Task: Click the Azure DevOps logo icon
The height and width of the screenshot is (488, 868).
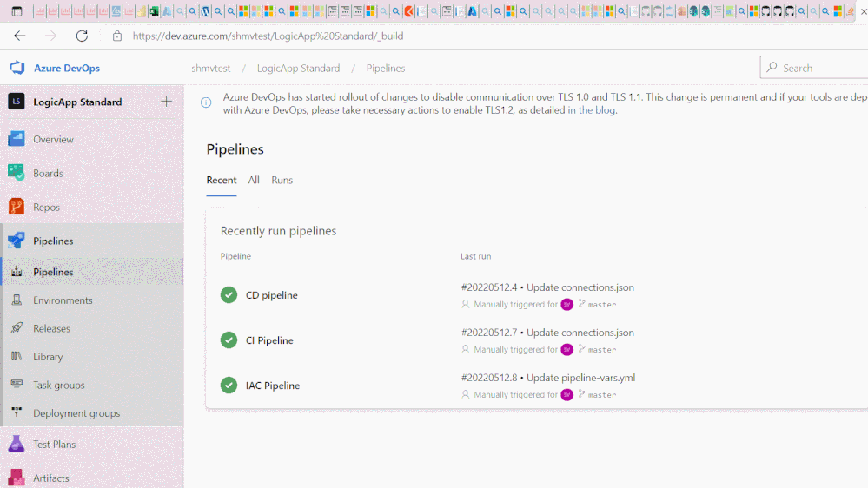Action: (17, 68)
